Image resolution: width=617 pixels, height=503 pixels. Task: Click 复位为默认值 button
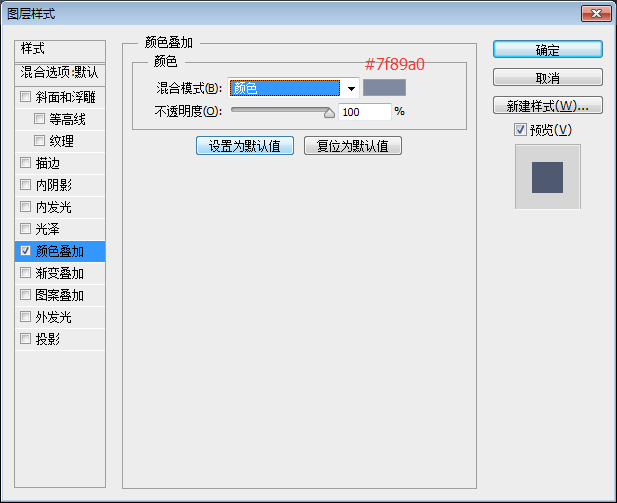[x=353, y=146]
